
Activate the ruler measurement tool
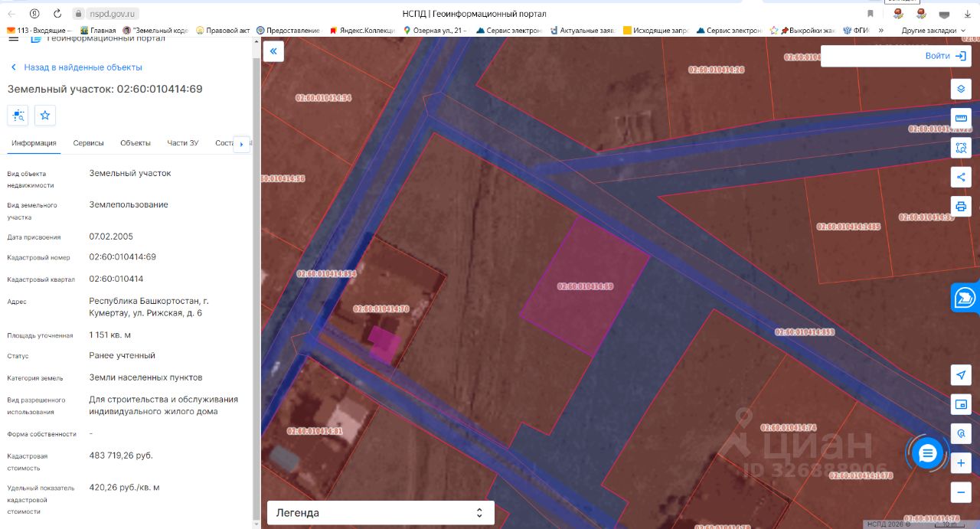961,119
